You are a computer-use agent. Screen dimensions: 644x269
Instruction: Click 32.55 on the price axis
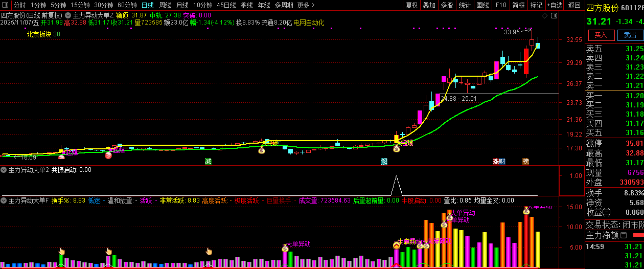tap(575, 40)
